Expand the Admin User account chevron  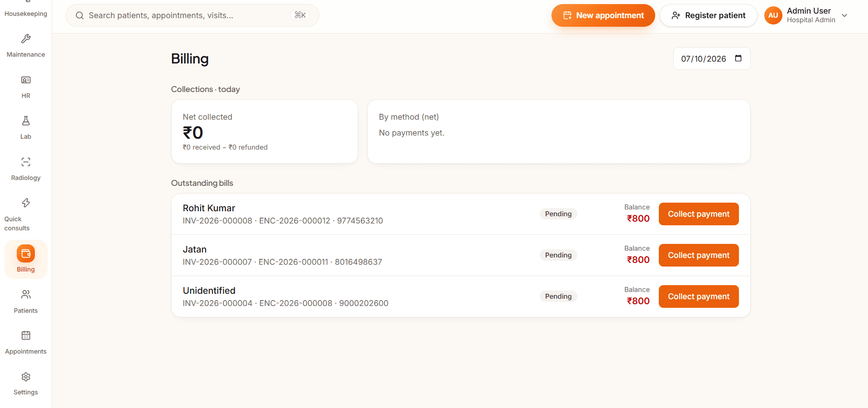(844, 15)
